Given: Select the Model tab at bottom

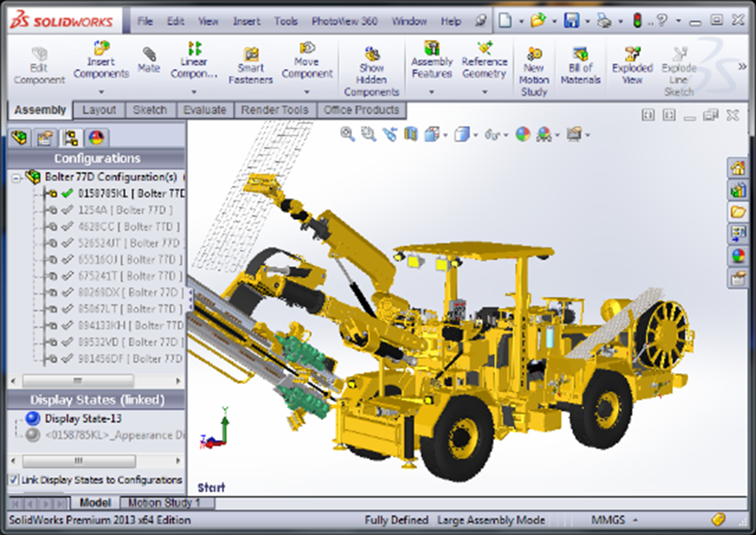Looking at the screenshot, I should 95,503.
